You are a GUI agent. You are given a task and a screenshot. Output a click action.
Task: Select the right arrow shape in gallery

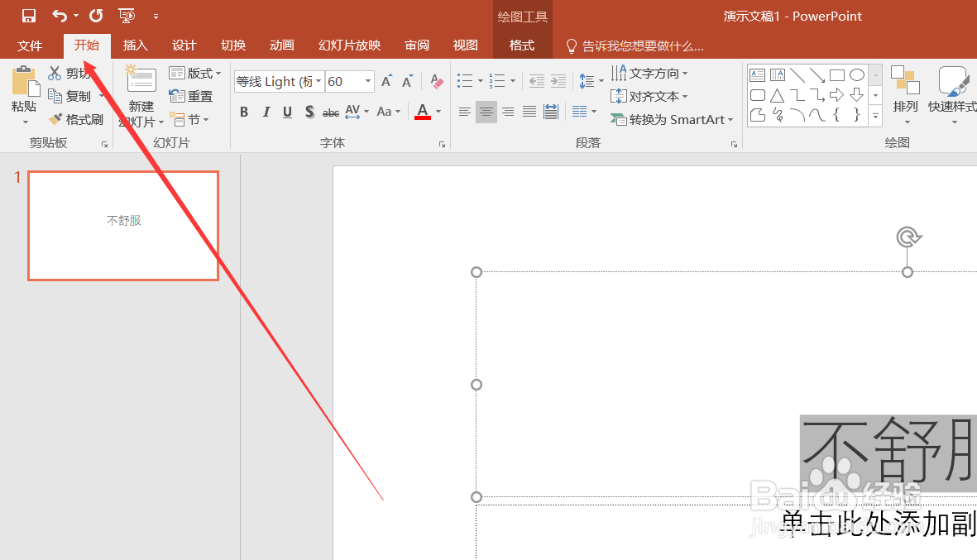click(x=837, y=95)
